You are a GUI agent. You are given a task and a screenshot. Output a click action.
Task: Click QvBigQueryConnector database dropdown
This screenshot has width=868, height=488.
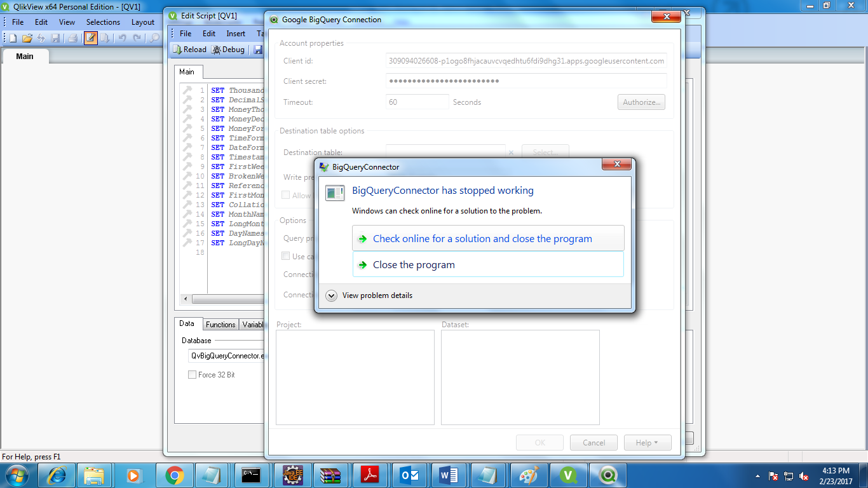tap(226, 356)
